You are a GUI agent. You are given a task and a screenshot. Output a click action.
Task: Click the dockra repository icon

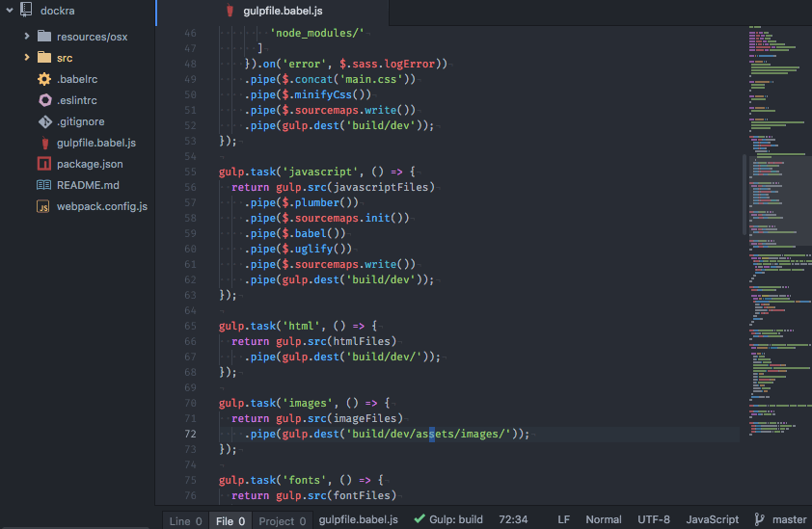26,10
